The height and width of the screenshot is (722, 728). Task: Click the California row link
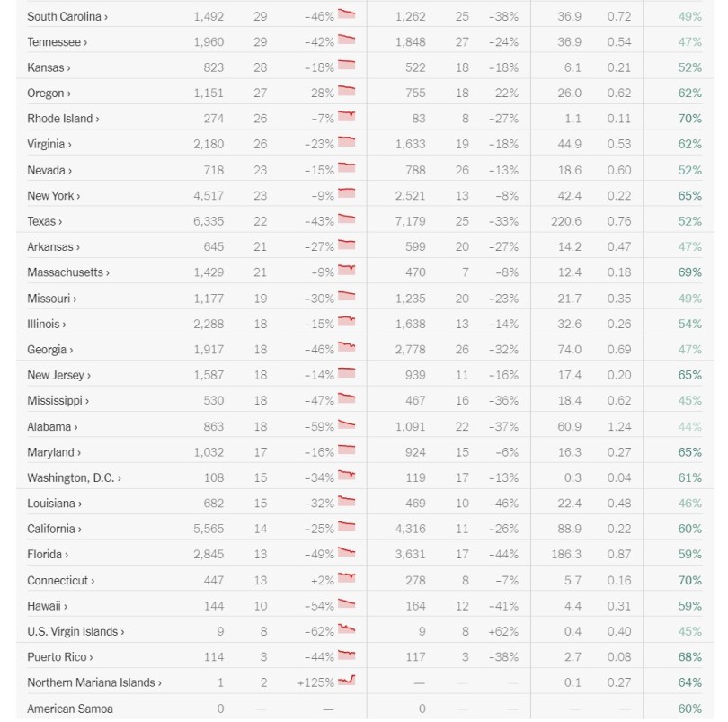pyautogui.click(x=54, y=529)
